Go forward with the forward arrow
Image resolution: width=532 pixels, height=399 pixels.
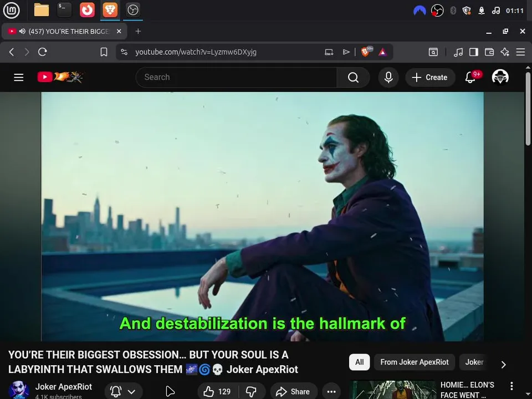click(27, 52)
